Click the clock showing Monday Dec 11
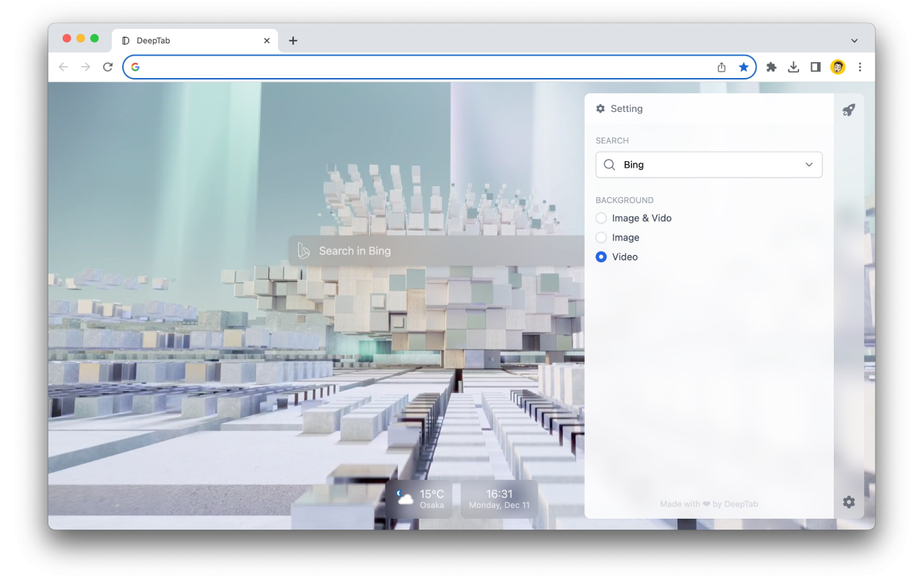 pos(499,499)
